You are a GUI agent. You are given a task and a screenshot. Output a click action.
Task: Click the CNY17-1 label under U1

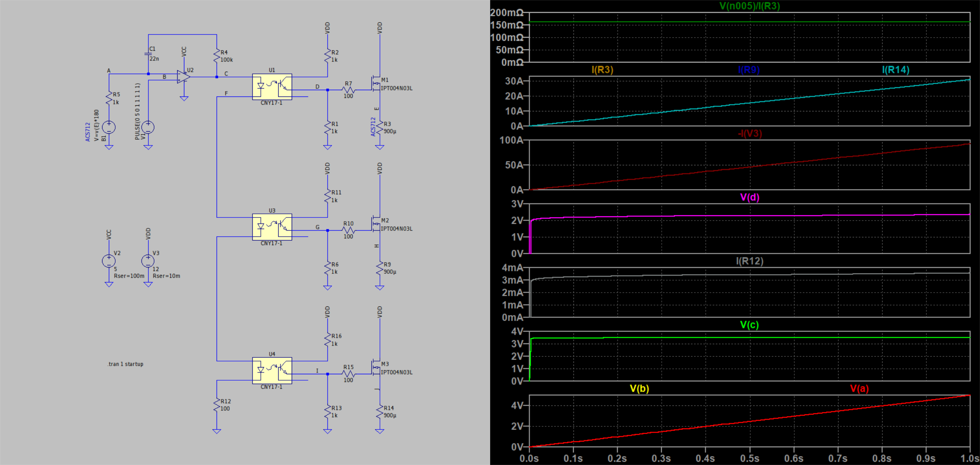point(271,103)
